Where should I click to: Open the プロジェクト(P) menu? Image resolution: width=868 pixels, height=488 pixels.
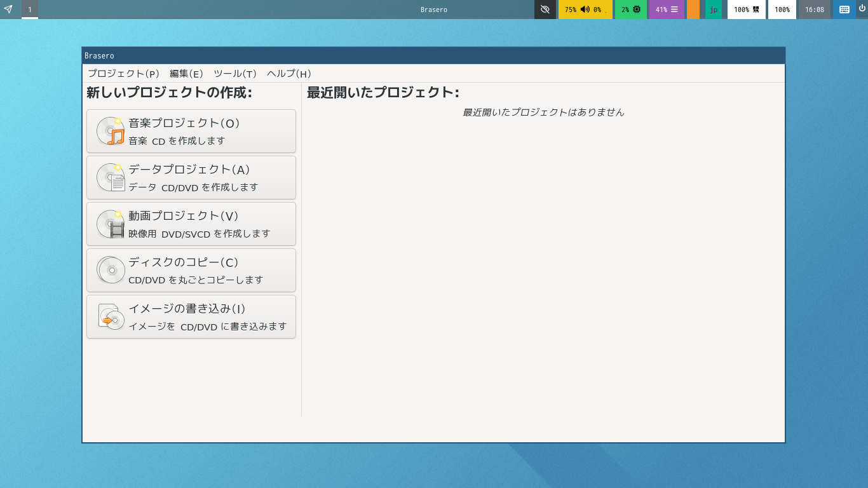click(x=123, y=73)
